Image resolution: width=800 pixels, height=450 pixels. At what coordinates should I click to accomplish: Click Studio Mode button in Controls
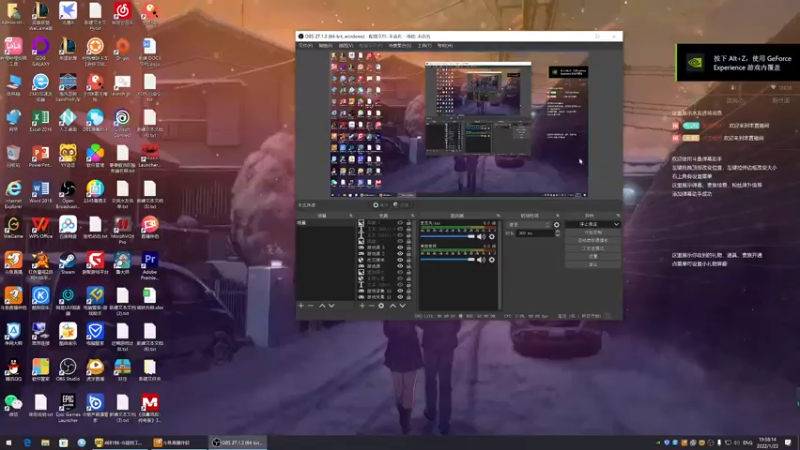pos(593,248)
